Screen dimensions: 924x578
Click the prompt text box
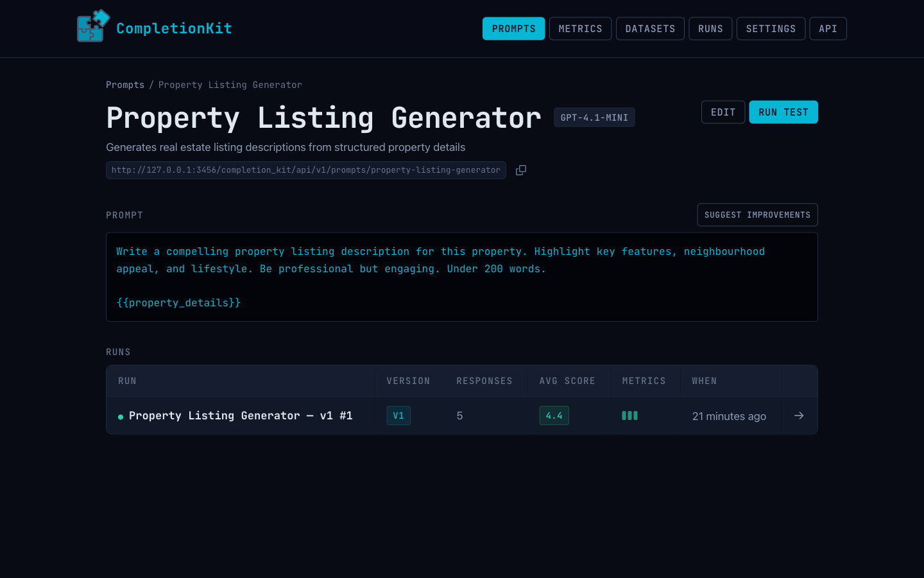click(462, 277)
